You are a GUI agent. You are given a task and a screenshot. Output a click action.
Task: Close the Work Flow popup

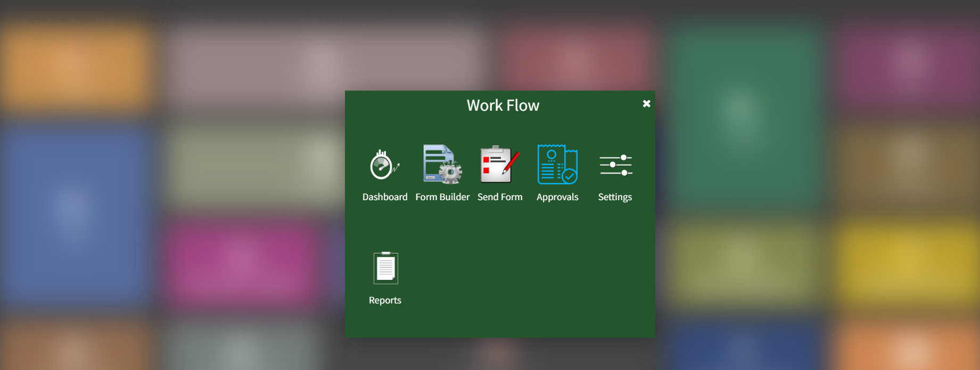pyautogui.click(x=646, y=103)
